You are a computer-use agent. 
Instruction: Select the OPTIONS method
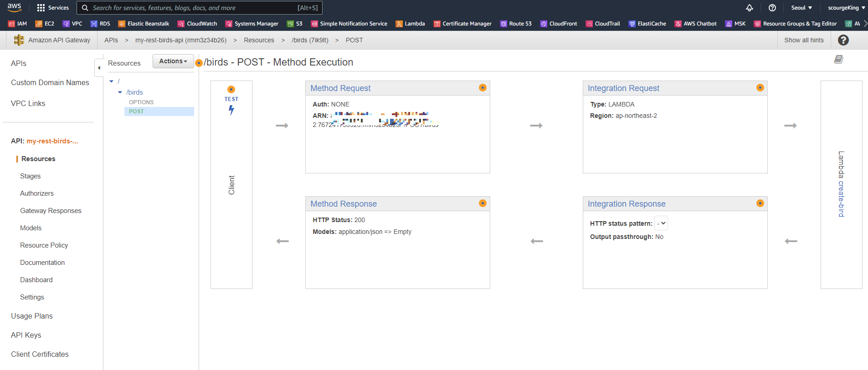point(141,102)
